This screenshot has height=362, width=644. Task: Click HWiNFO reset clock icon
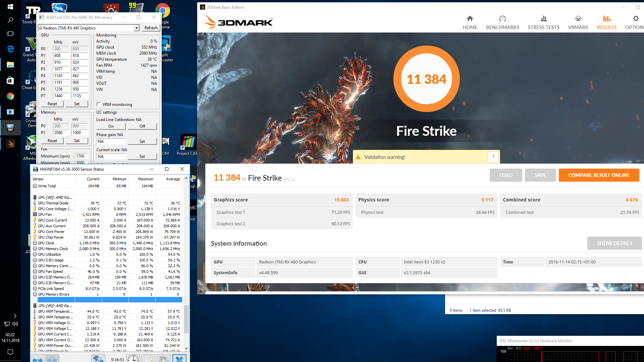tap(133, 359)
